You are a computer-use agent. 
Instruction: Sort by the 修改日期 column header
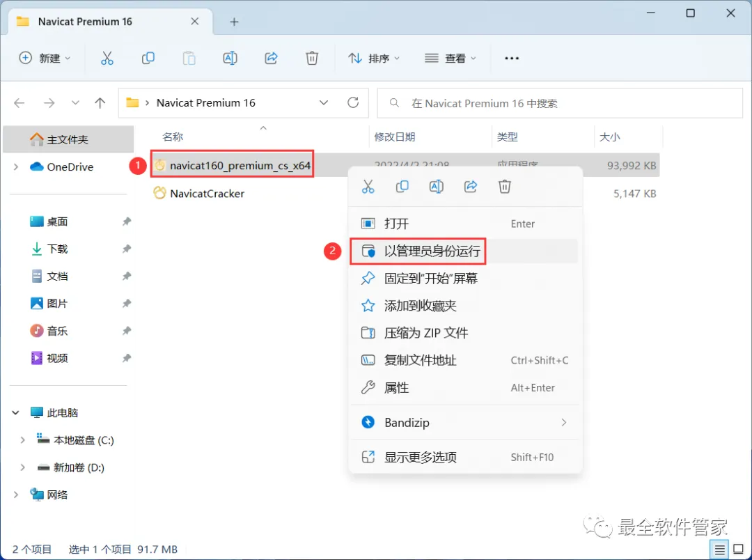coord(394,137)
